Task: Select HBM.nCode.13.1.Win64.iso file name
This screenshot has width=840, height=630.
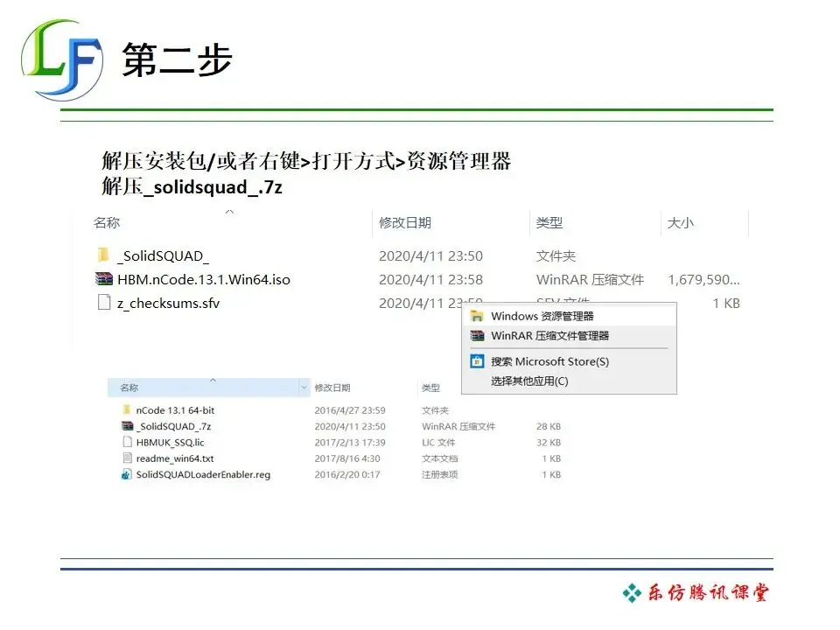Action: click(204, 280)
